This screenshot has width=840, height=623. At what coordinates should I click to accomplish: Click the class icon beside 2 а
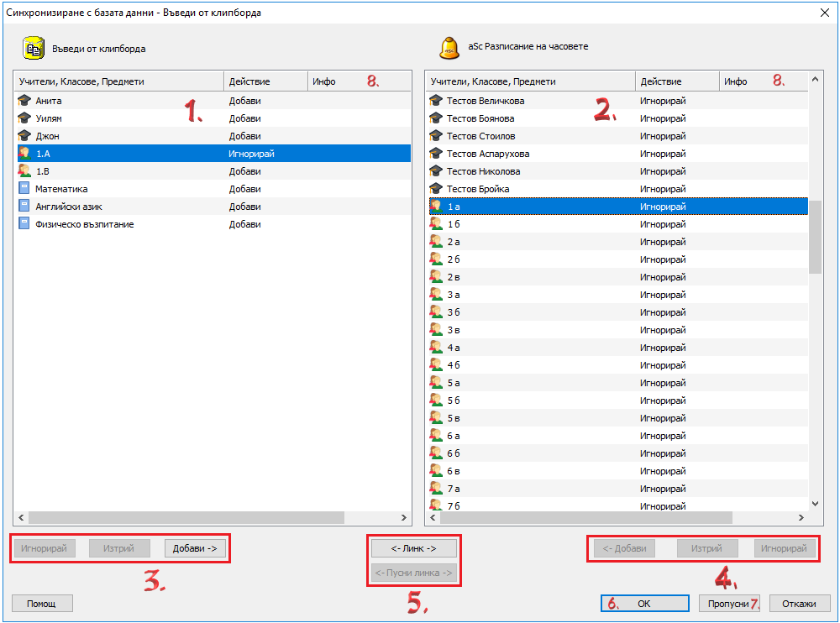coord(436,242)
